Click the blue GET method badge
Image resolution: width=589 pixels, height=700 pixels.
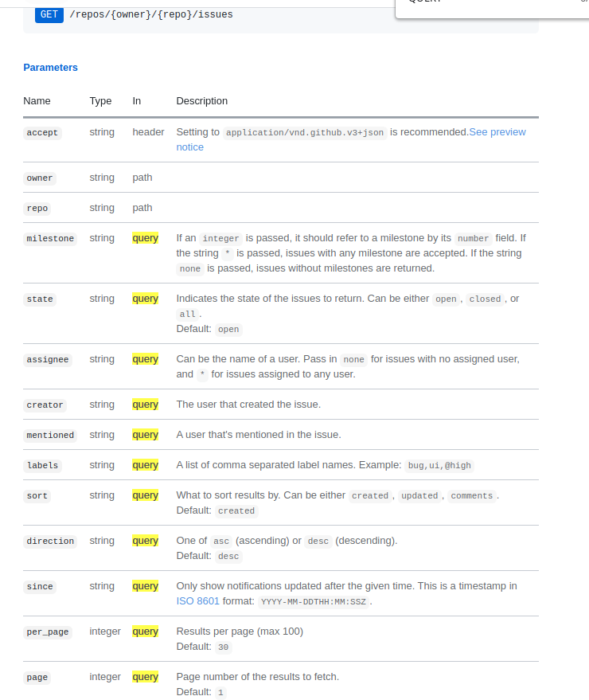[49, 14]
